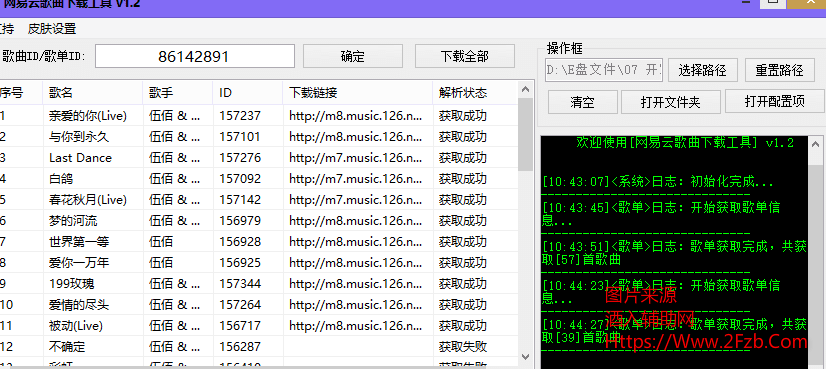Screen dimensions: 826x369
Task: Select song row 被动(Live)
Action: pos(259,326)
